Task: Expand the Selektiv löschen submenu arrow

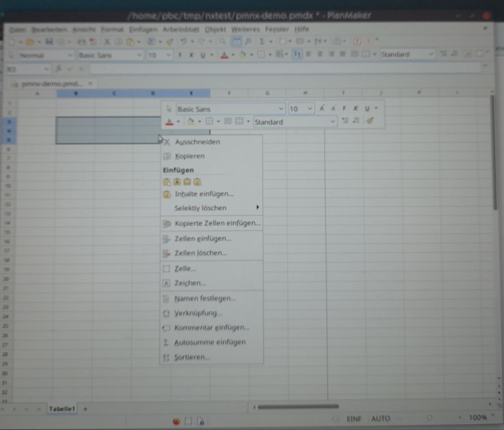Action: coord(258,207)
